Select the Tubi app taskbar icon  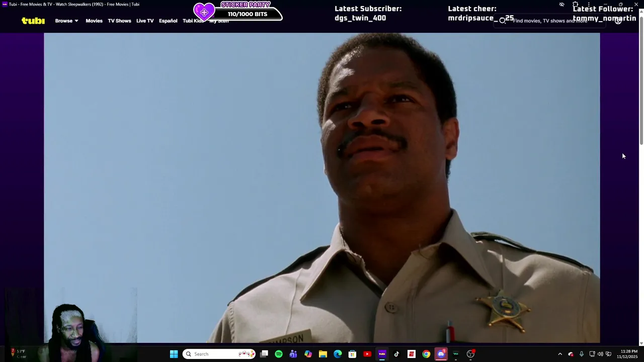coord(382,354)
